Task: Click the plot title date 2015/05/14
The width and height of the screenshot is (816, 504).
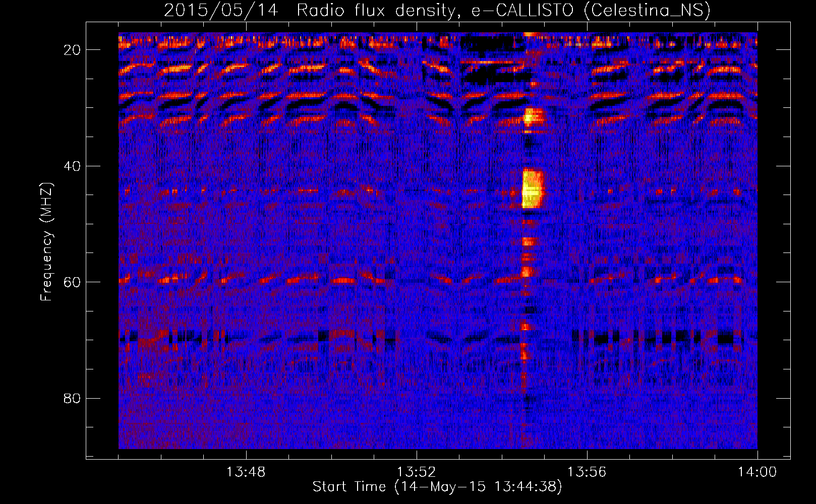Action: click(x=221, y=10)
